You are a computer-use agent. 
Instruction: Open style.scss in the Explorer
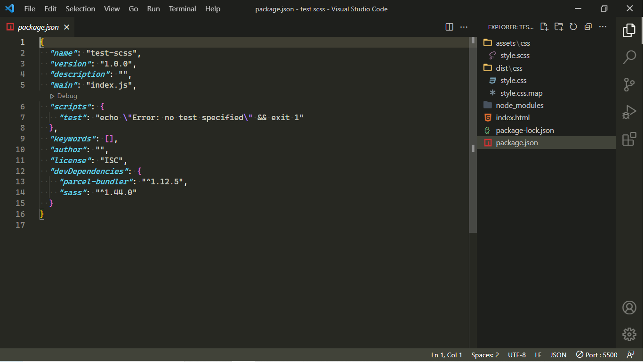(x=546, y=56)
